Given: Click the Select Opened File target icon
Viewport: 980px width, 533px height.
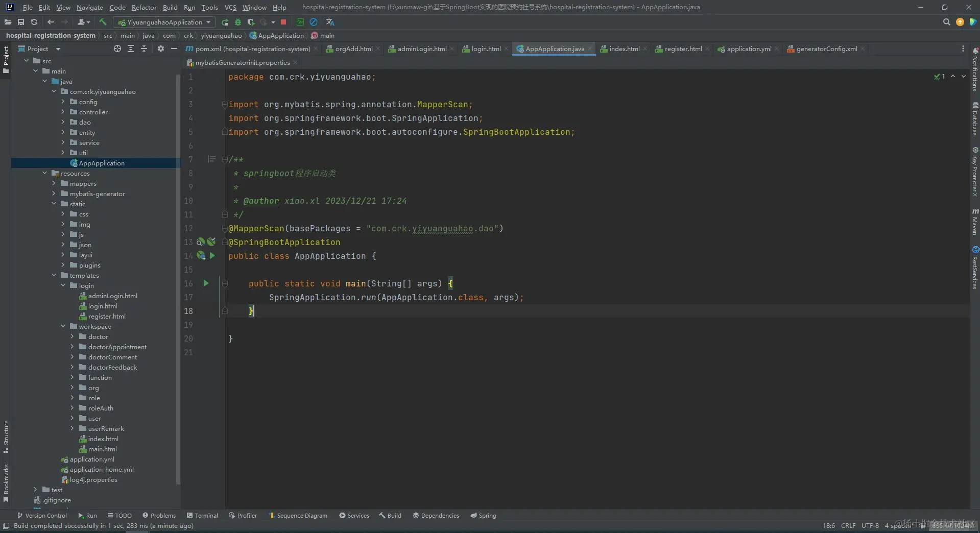Looking at the screenshot, I should (x=117, y=49).
